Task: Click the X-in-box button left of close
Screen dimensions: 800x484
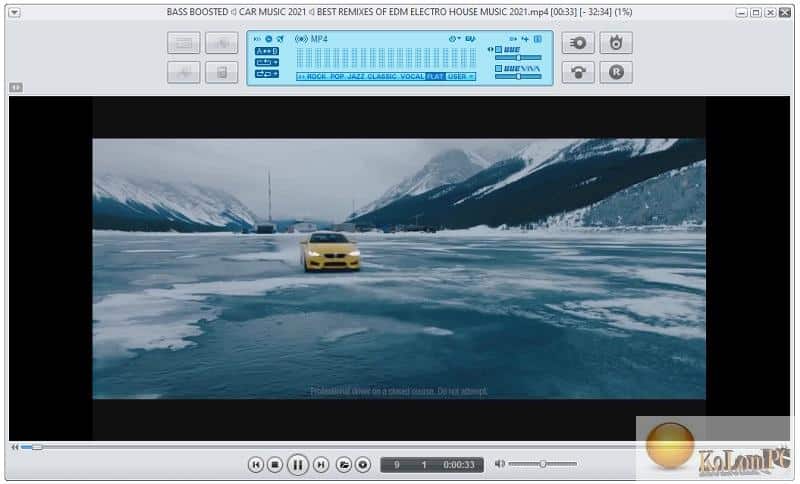Action: click(x=770, y=13)
